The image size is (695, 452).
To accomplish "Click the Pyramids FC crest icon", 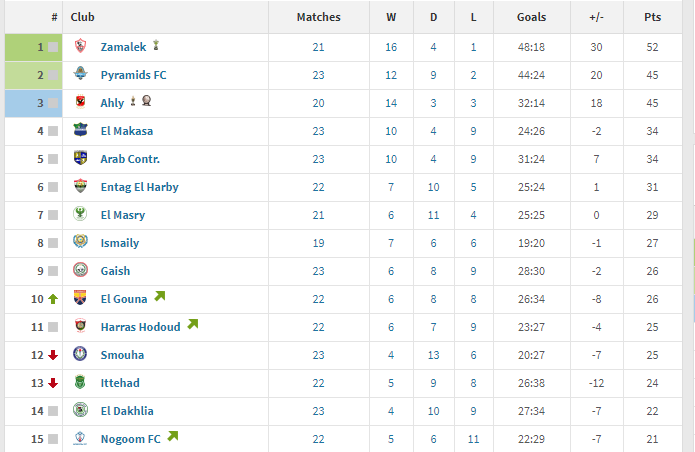I will 80,74.
